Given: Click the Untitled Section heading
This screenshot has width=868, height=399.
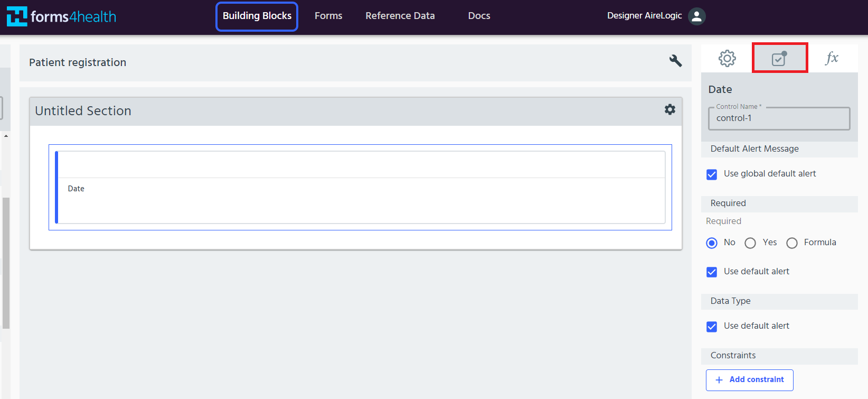Looking at the screenshot, I should click(83, 111).
